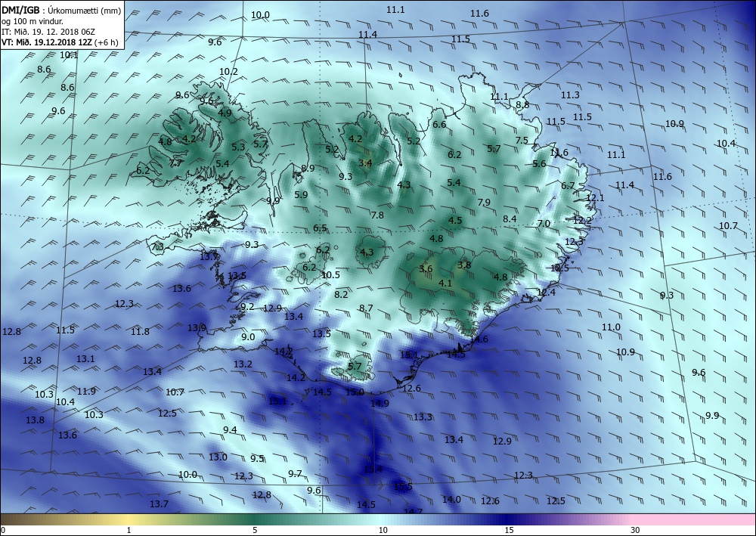Click the 5.3 value in the Westfjords
756x536 pixels.
click(x=238, y=147)
